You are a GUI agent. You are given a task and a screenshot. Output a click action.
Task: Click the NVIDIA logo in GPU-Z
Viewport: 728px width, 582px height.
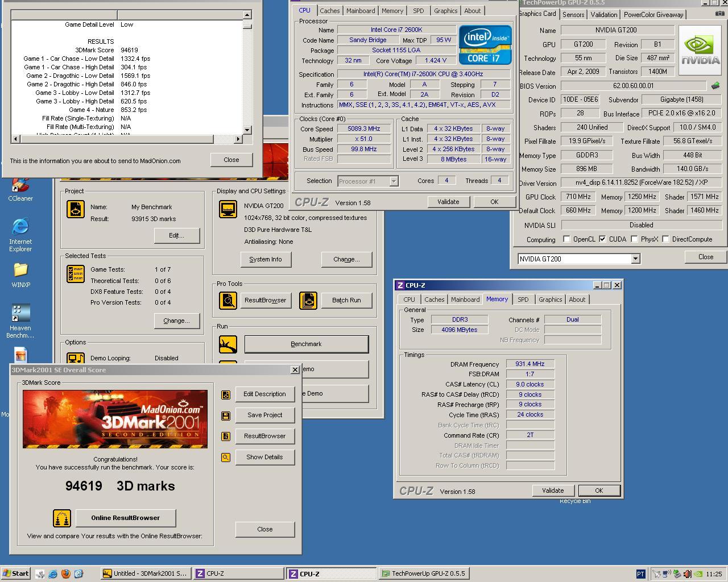pyautogui.click(x=700, y=51)
